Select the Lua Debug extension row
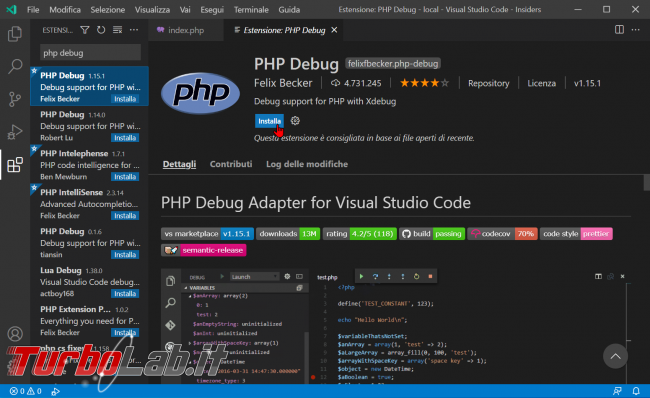650x398 pixels. click(x=90, y=282)
